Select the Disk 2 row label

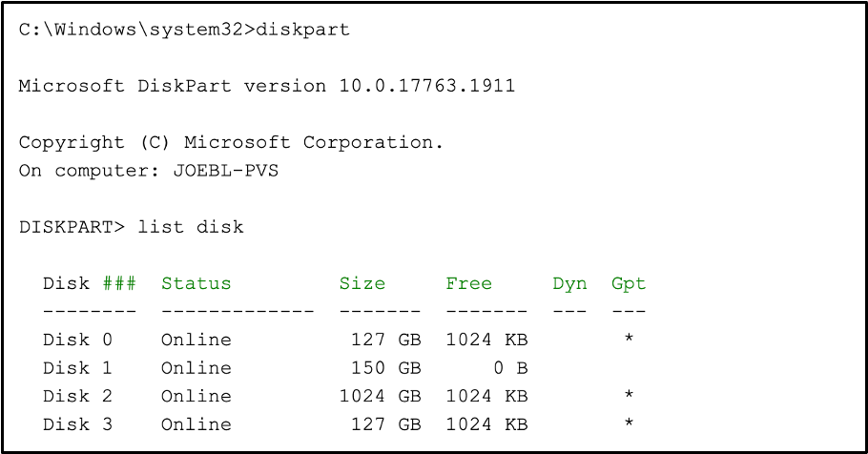77,396
